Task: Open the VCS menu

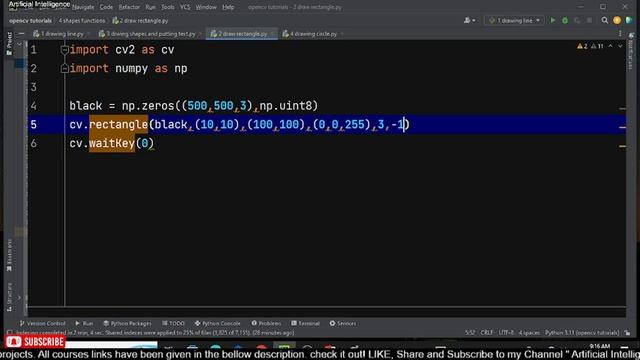Action: [x=185, y=7]
